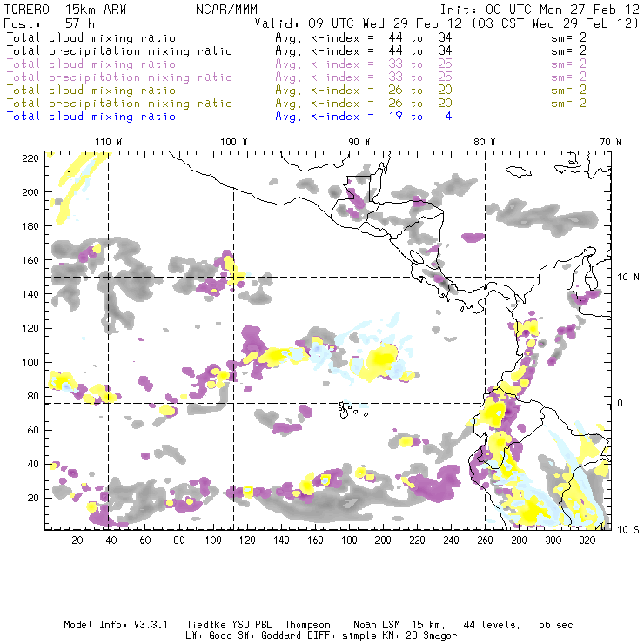
Task: Click the '260' horizontal axis tick label
Action: point(485,540)
